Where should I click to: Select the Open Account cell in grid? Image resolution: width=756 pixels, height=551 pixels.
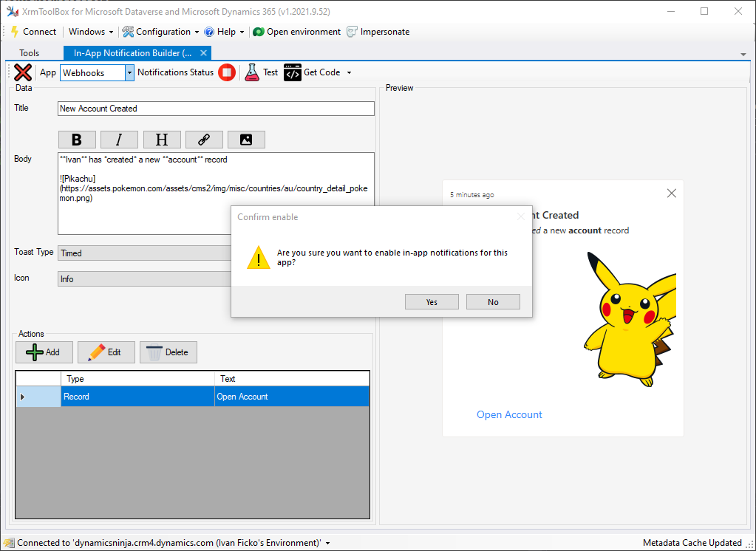292,397
